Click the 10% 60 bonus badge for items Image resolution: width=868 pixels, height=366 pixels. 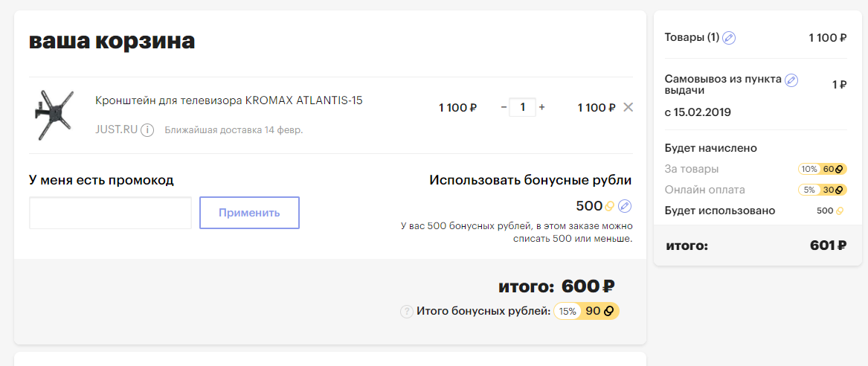click(x=822, y=169)
